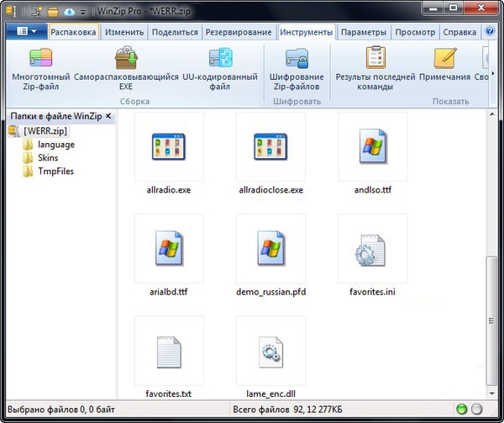The height and width of the screenshot is (423, 504).
Task: Click the open folder quick access icon
Action: coord(53,13)
